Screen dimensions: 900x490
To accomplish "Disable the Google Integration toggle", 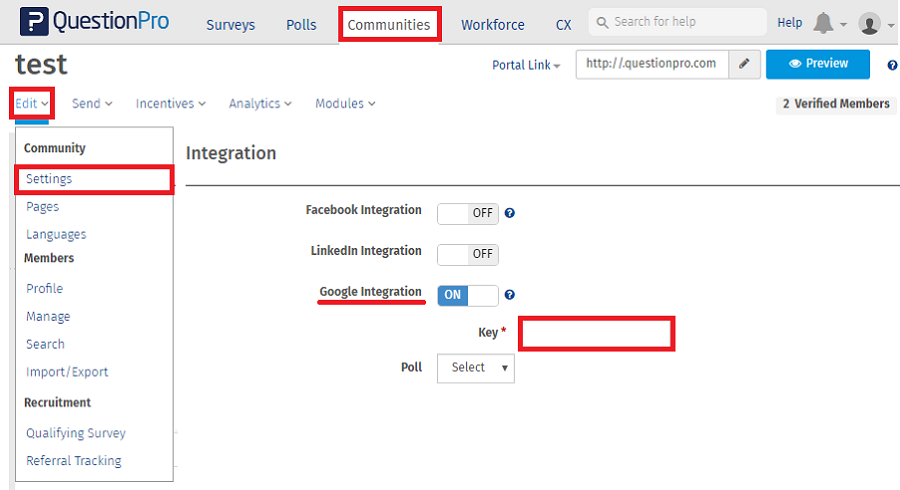I will 468,295.
